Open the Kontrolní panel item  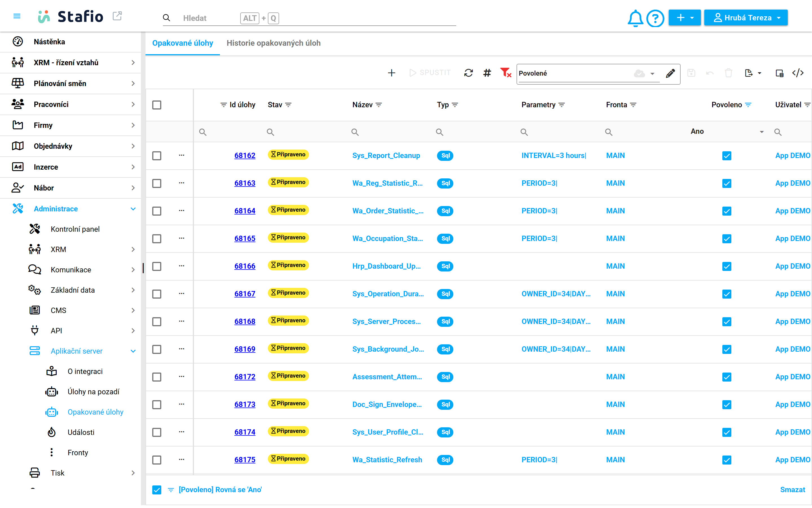pos(75,229)
